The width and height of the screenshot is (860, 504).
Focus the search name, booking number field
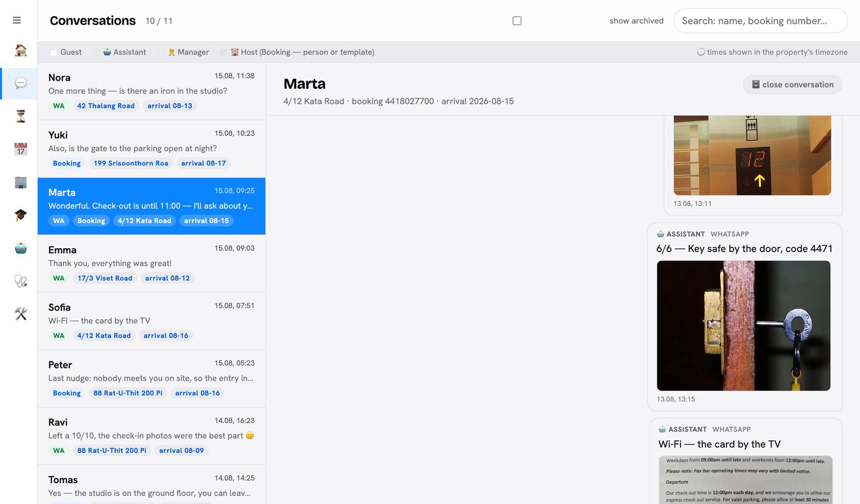point(760,21)
